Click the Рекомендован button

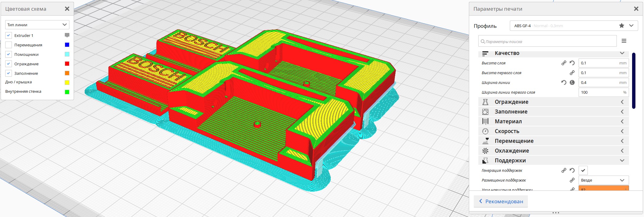tap(501, 201)
